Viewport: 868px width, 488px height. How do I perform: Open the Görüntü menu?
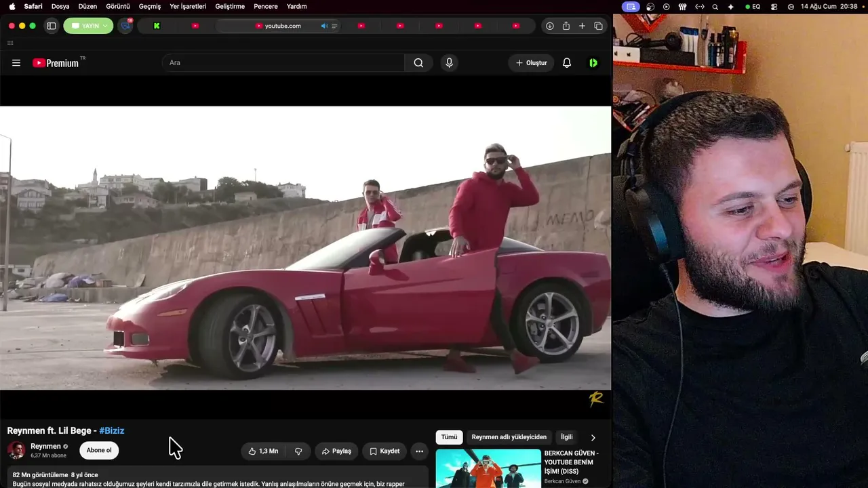click(118, 6)
